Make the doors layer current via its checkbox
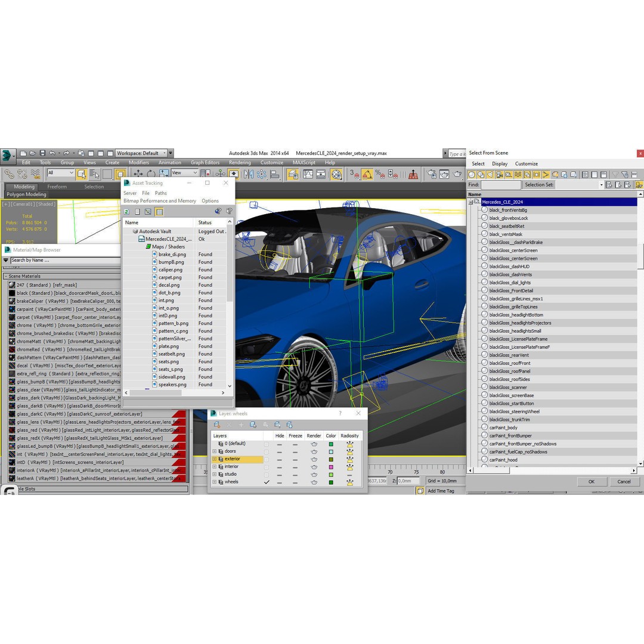 point(267,451)
